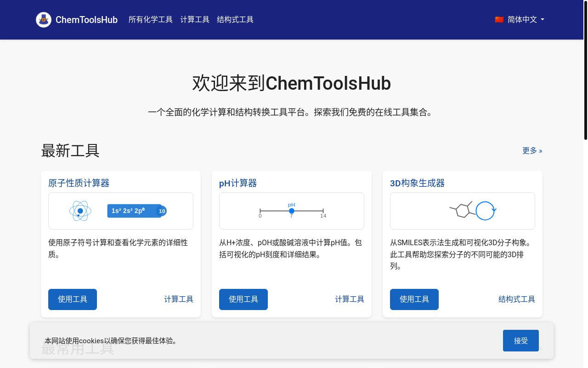Open the 简体中文 language dropdown
This screenshot has width=588, height=368.
point(522,20)
